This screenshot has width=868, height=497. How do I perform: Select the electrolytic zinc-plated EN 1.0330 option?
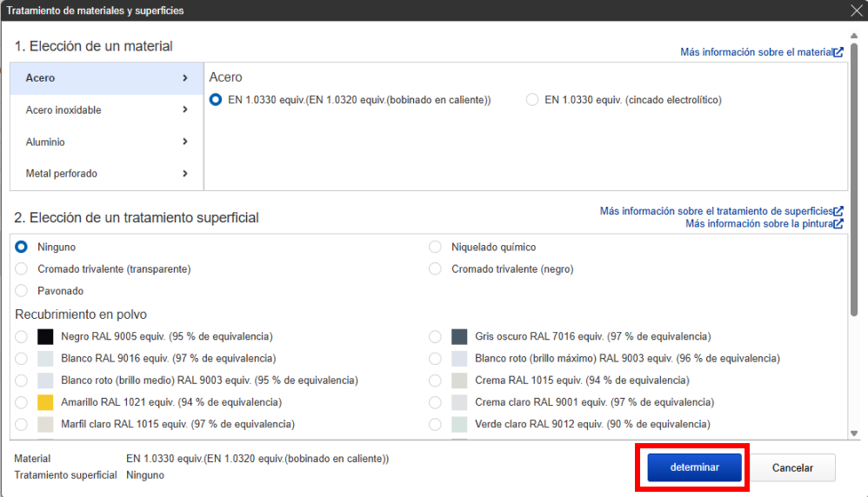click(x=532, y=100)
